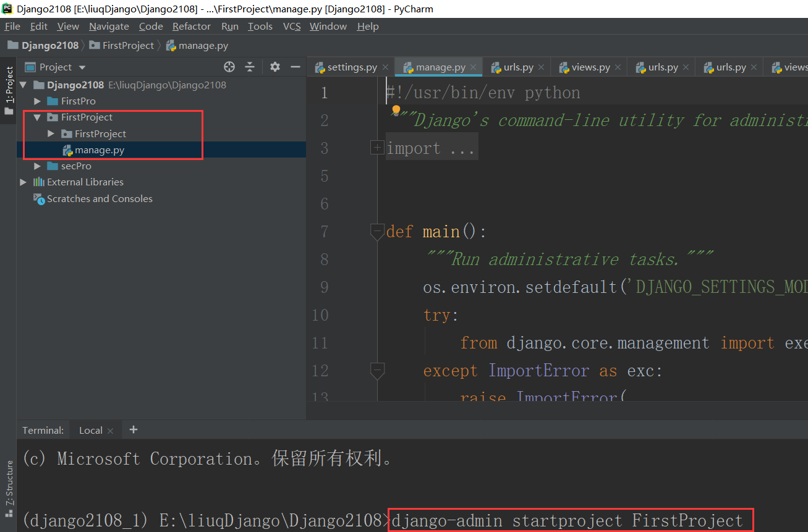This screenshot has height=532, width=808.
Task: Click line number 9 in the gutter
Action: pos(324,287)
